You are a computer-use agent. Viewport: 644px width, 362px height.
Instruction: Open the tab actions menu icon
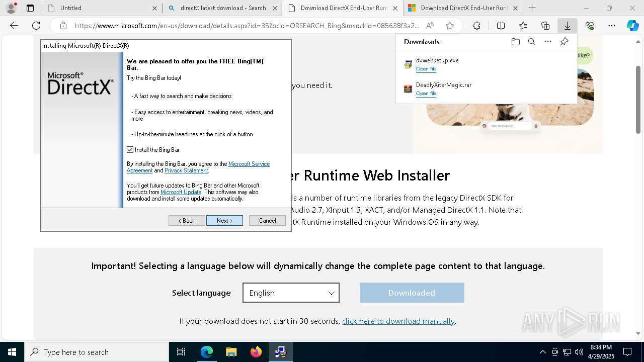coord(30,8)
